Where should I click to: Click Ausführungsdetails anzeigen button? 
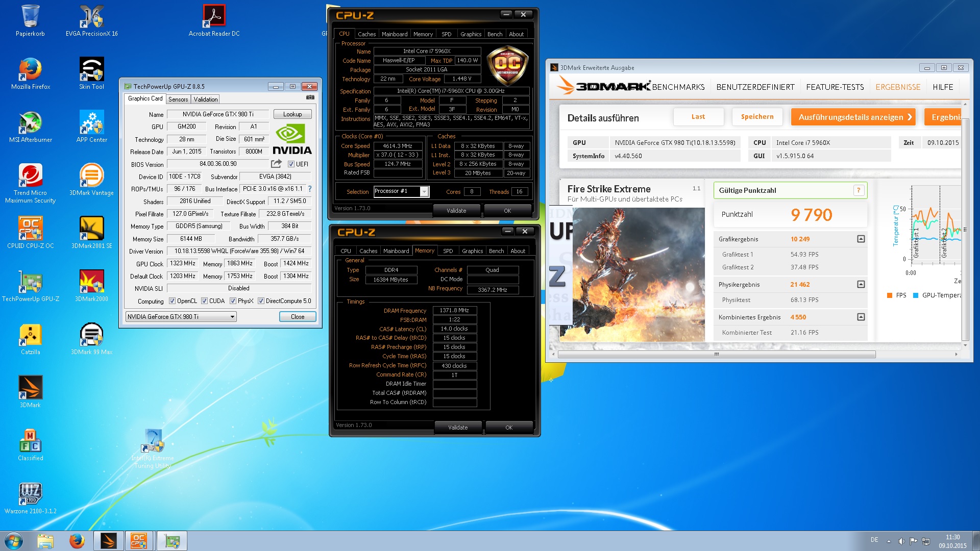852,117
